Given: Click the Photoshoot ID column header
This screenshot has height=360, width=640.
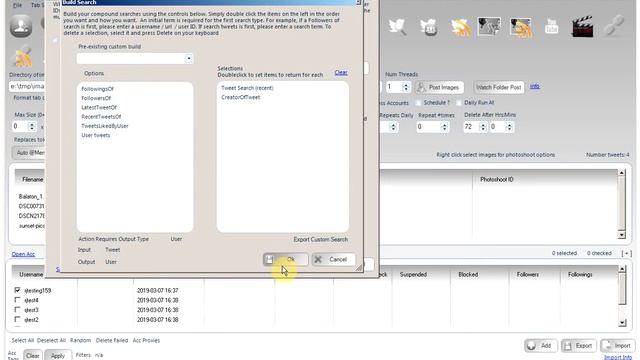Looking at the screenshot, I should tap(497, 179).
